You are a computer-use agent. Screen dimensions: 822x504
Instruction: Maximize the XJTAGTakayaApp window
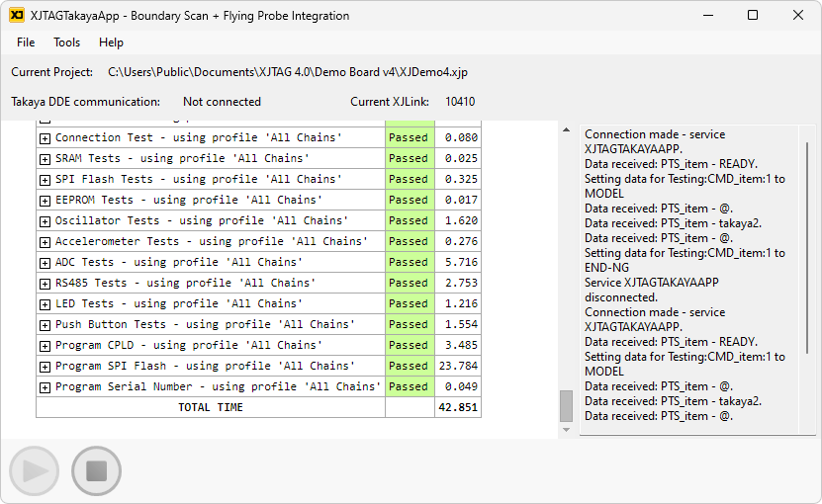point(753,16)
